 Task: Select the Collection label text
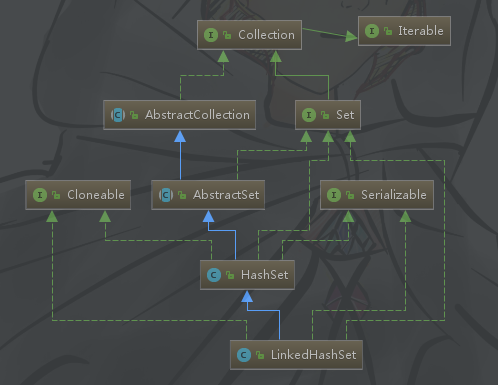click(x=266, y=35)
